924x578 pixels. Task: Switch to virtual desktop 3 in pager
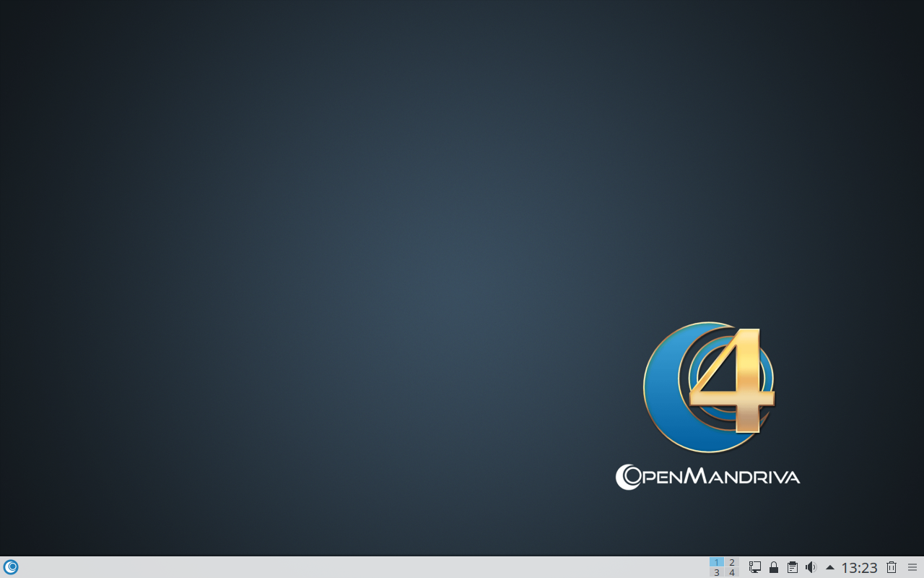(716, 572)
